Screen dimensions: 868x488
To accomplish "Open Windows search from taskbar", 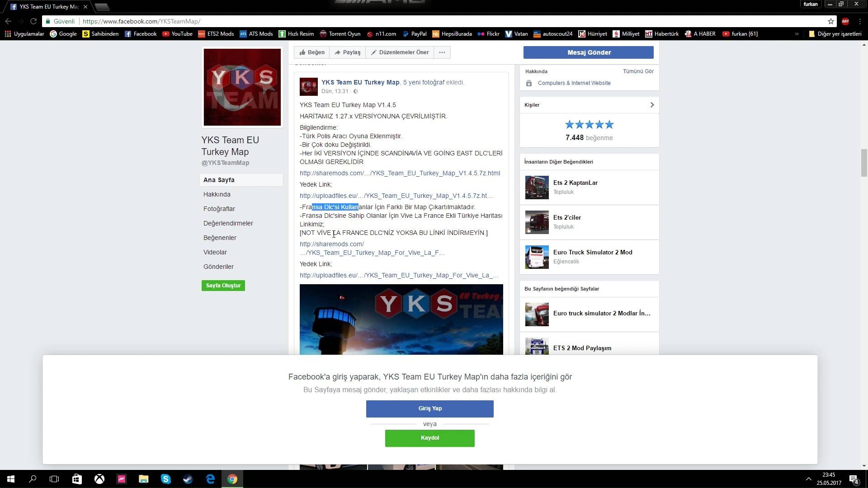I will (33, 479).
